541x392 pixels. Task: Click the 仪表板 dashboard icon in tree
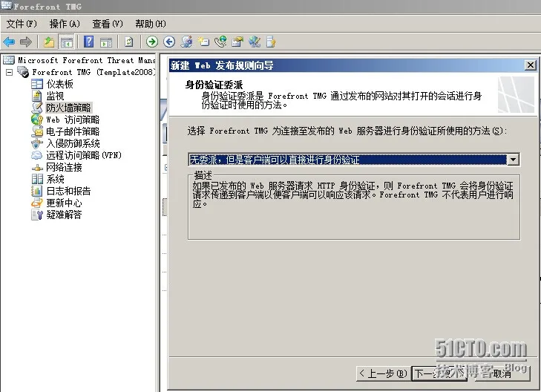37,84
